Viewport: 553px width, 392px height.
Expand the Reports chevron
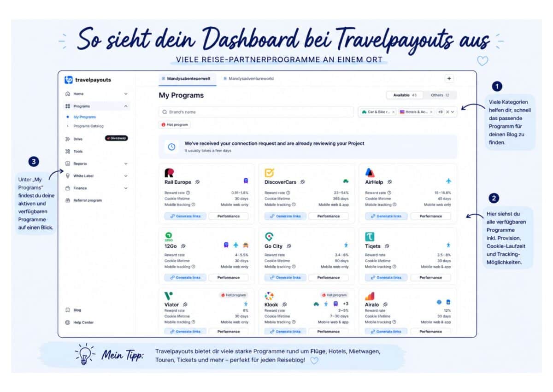[x=126, y=164]
